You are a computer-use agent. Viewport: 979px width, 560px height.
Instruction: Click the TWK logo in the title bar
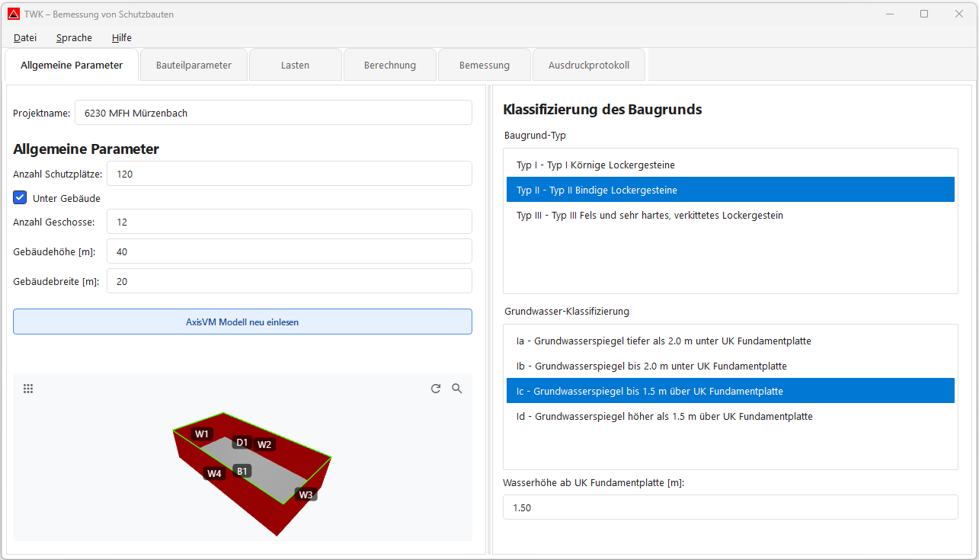pos(13,13)
